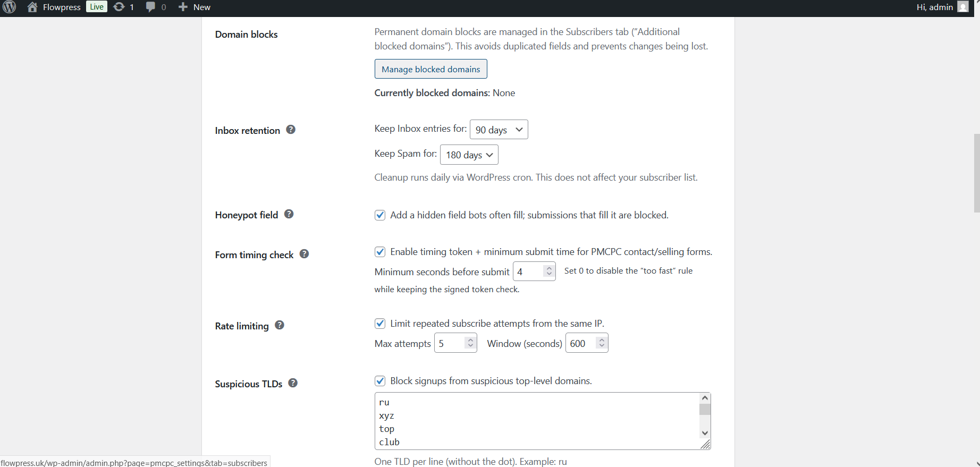Click the TLD textarea resize handle
Viewport: 980px width, 467px height.
pos(705,444)
